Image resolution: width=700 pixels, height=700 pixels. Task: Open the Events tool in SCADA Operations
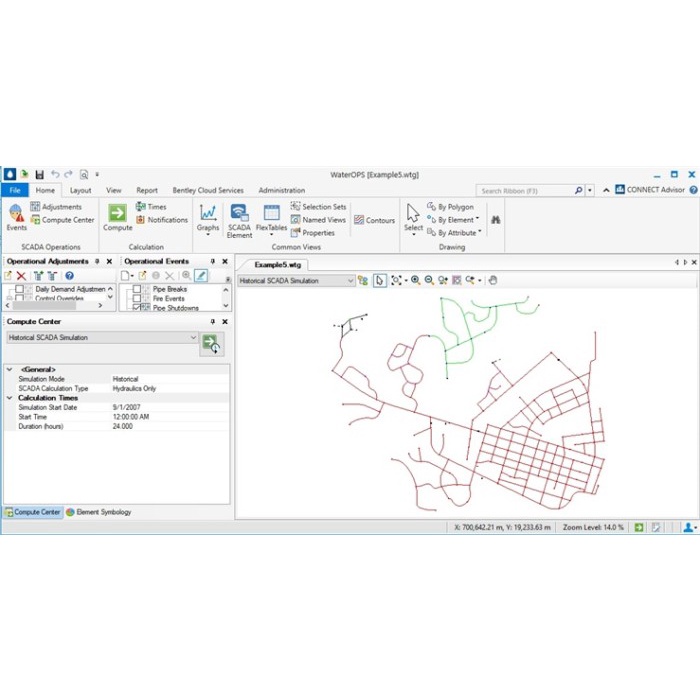tap(17, 217)
